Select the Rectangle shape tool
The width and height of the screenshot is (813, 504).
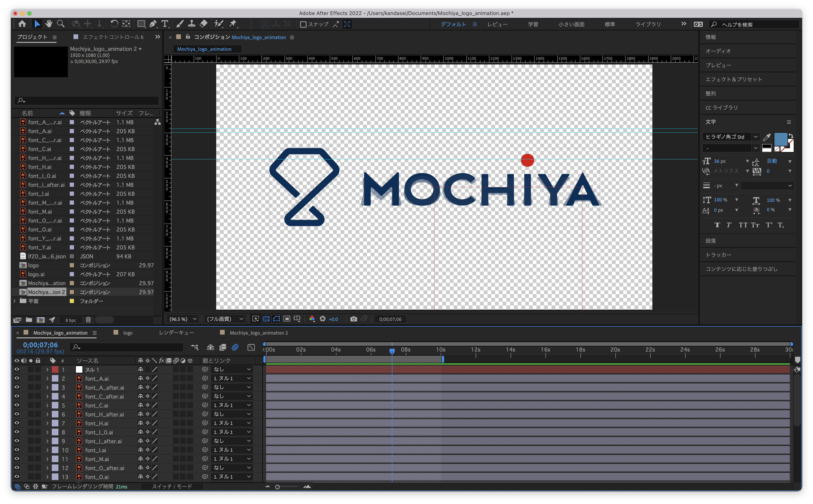point(141,24)
